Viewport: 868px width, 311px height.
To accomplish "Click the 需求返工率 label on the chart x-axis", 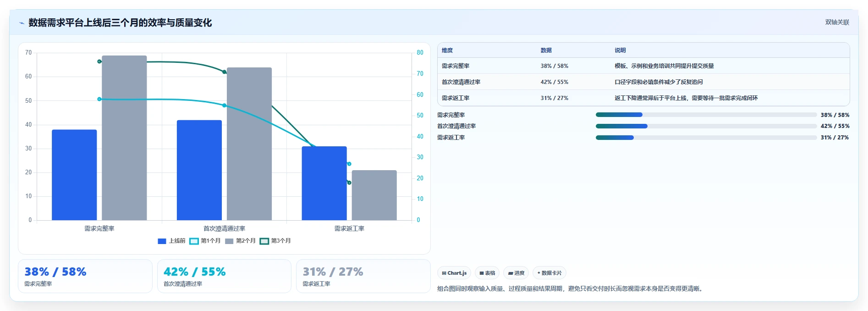I will point(349,228).
